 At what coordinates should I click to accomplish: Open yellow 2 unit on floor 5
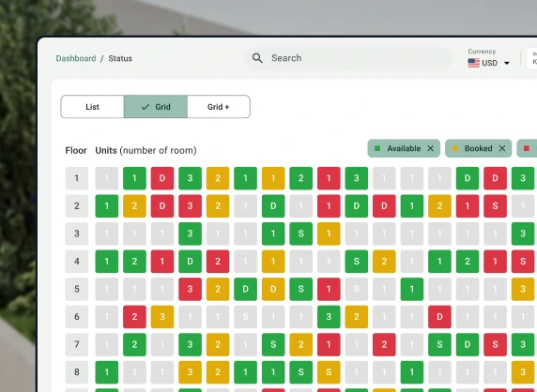[218, 289]
